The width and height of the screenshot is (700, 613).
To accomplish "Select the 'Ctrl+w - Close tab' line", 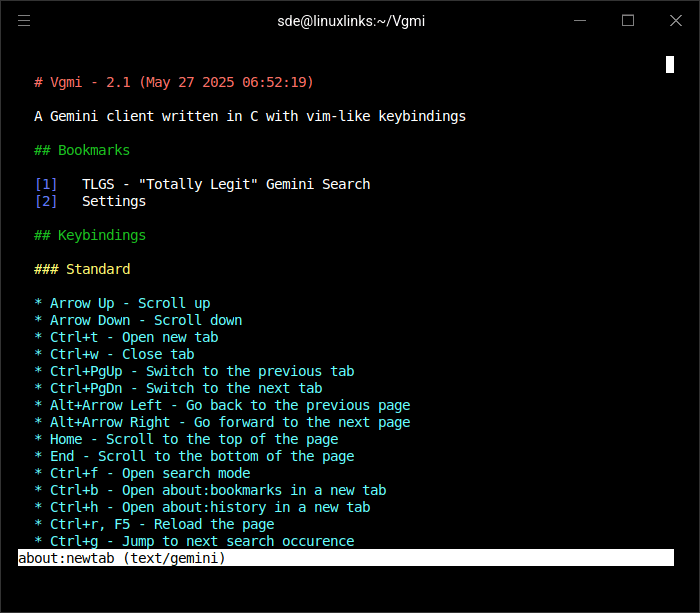I will 114,354.
